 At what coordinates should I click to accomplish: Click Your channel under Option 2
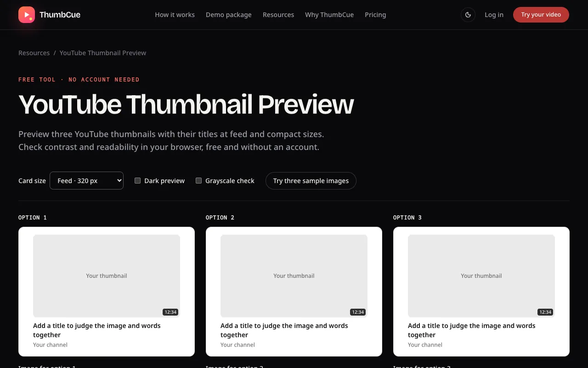pos(237,345)
